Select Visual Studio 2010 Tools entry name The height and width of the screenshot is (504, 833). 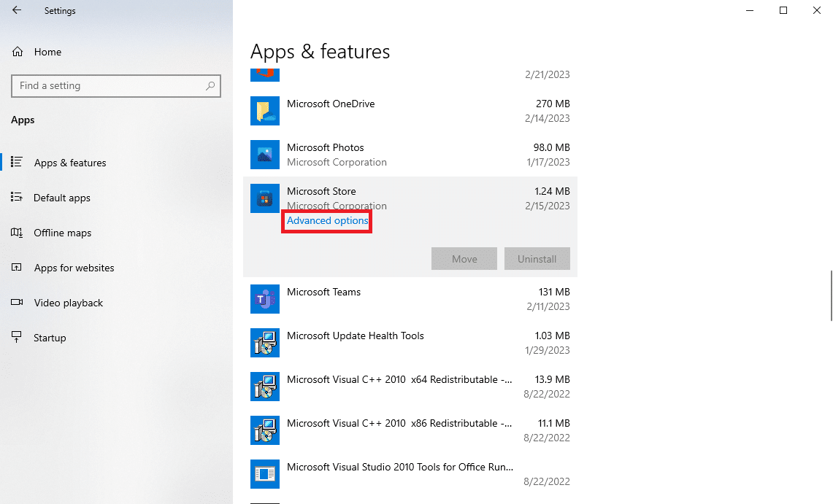pos(400,467)
